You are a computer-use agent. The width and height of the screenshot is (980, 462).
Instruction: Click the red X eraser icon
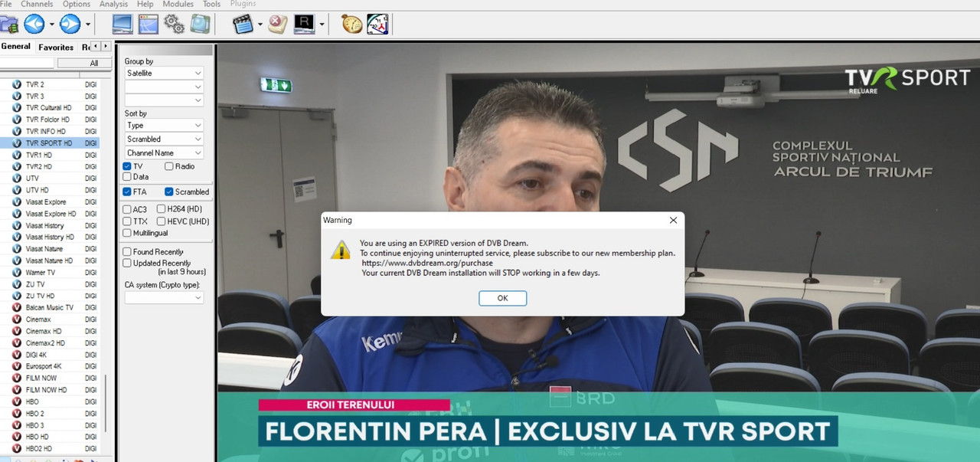278,25
